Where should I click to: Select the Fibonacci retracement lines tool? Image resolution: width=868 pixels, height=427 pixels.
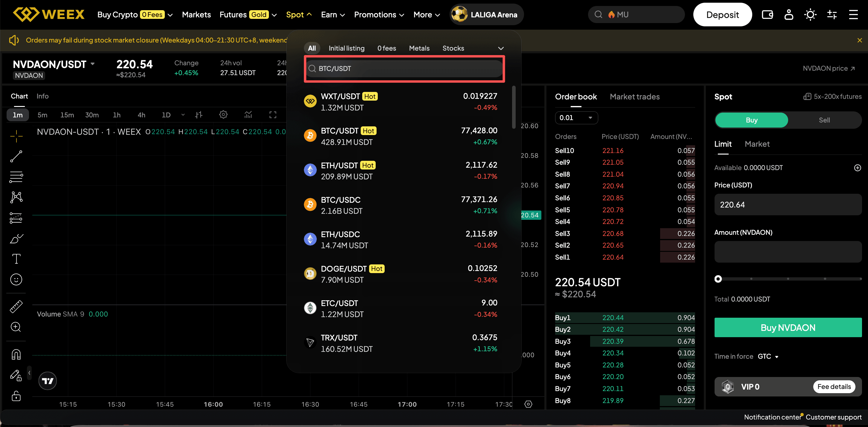(16, 177)
